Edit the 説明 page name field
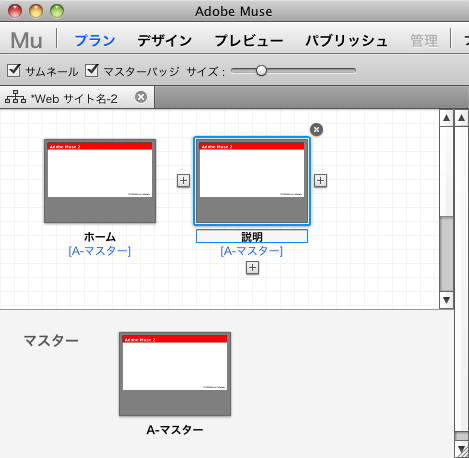Viewport: 469px width, 458px height. (x=252, y=236)
